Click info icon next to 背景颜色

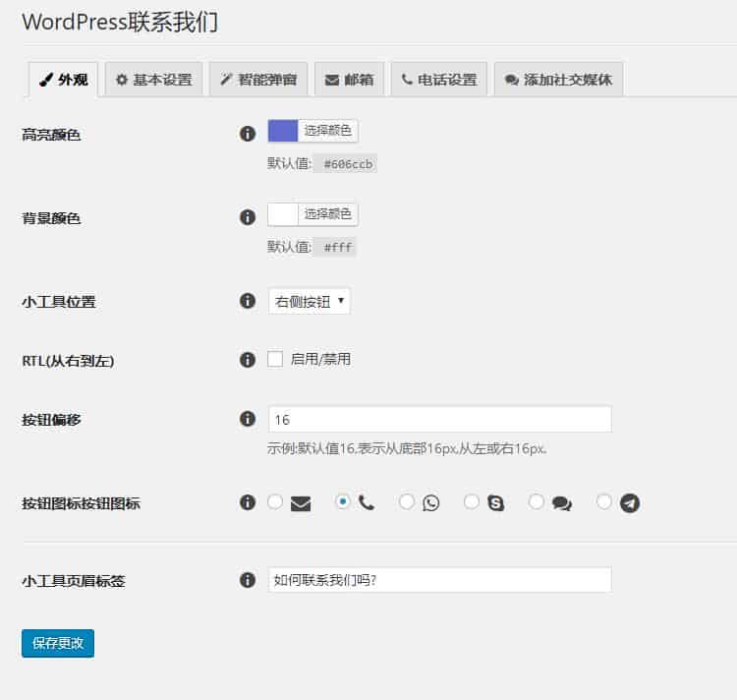(x=248, y=217)
